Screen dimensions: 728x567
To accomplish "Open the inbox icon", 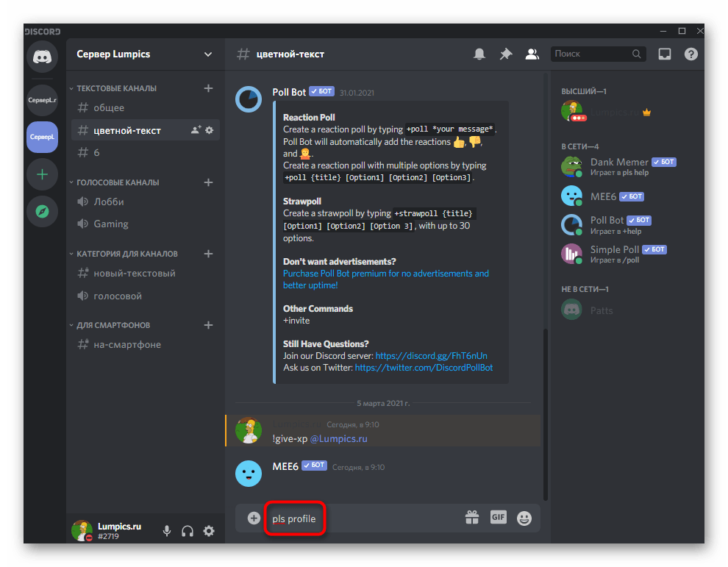I will (x=665, y=54).
